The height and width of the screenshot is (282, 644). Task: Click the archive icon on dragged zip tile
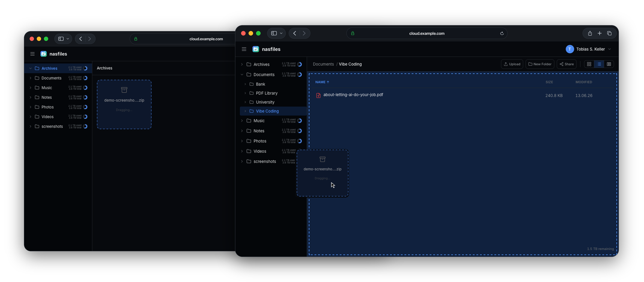coord(323,159)
